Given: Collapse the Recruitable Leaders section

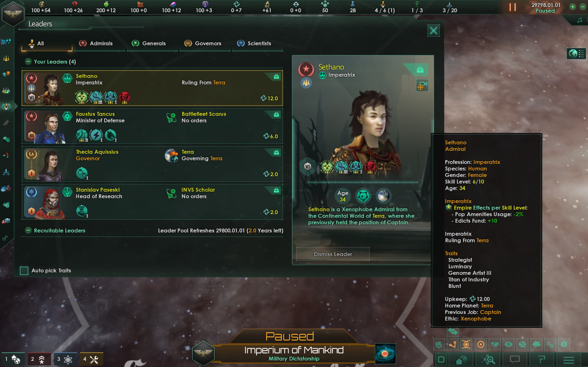Looking at the screenshot, I should [28, 230].
